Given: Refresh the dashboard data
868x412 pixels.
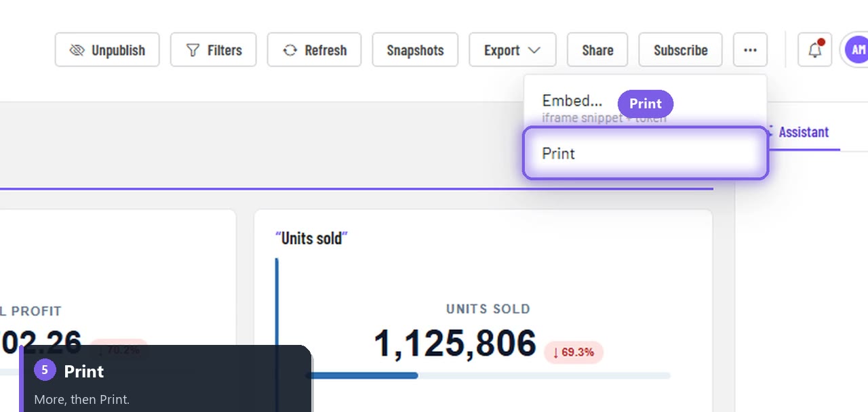Looking at the screenshot, I should click(314, 50).
